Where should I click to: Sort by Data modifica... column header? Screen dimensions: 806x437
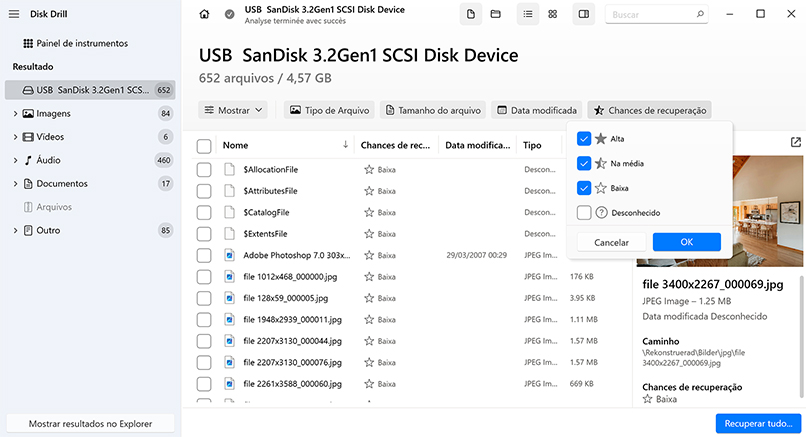[x=478, y=145]
